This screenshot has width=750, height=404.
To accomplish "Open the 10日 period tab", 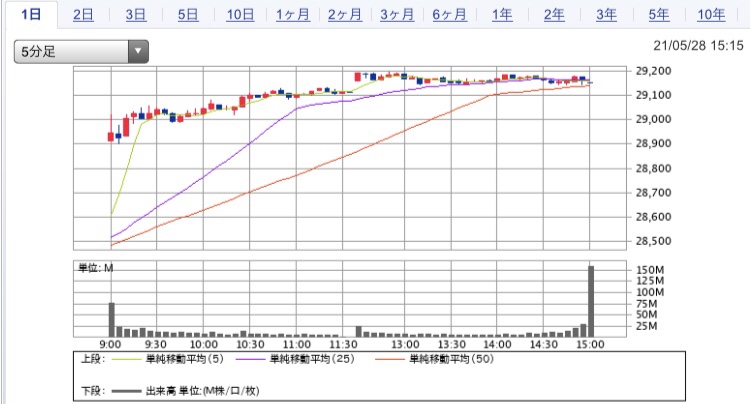I will pyautogui.click(x=240, y=15).
